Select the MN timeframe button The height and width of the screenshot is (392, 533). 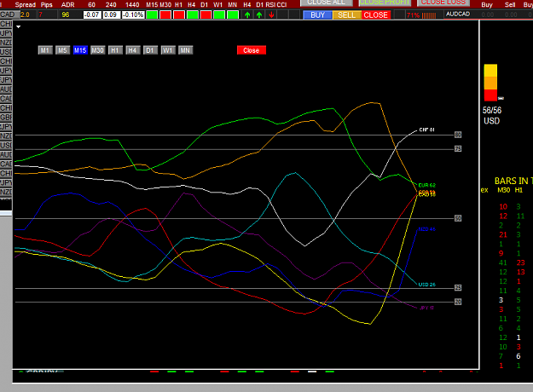click(x=185, y=50)
